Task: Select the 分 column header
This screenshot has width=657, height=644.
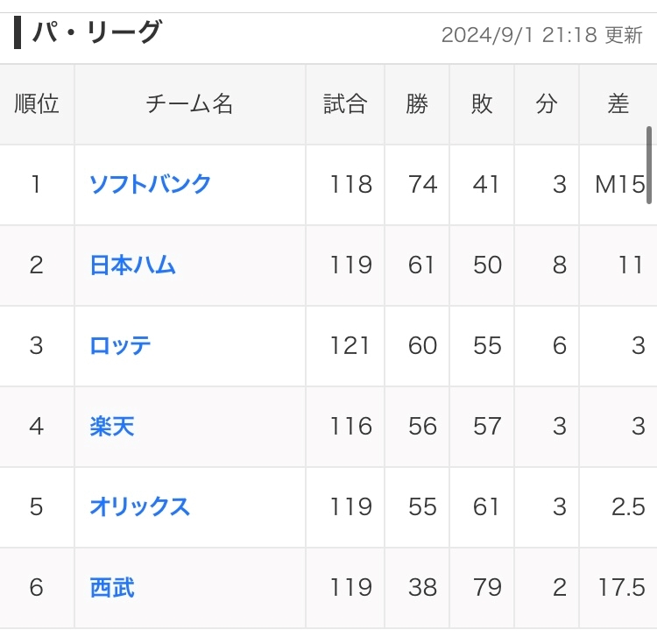Action: [x=547, y=104]
